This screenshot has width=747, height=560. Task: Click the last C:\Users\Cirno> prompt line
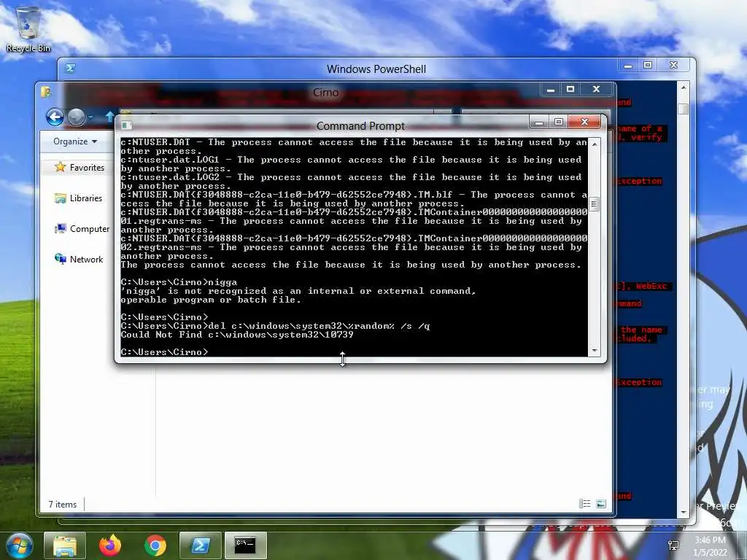pos(164,352)
